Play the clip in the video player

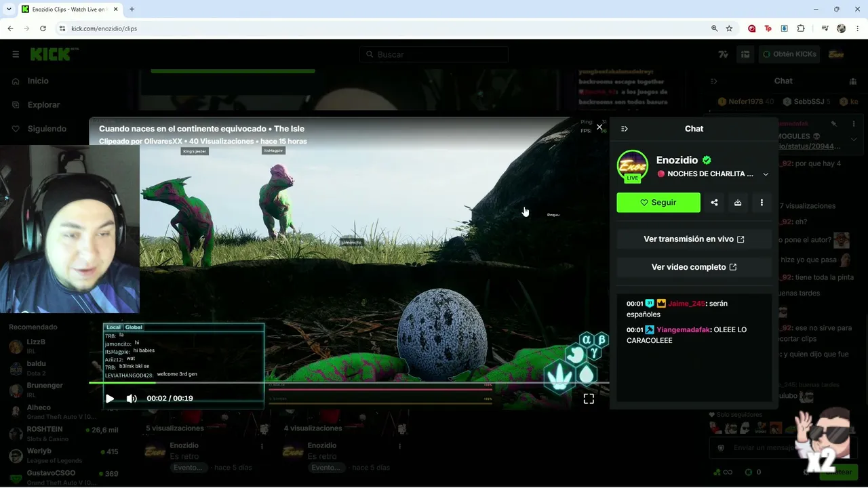tap(110, 399)
